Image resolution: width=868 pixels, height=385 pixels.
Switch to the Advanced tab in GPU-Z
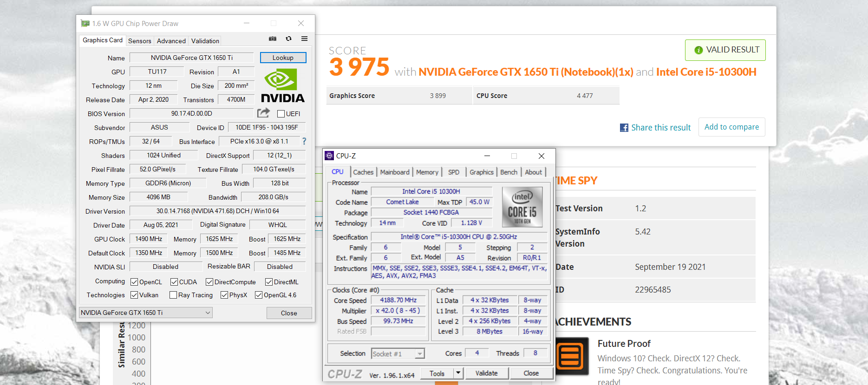click(171, 41)
